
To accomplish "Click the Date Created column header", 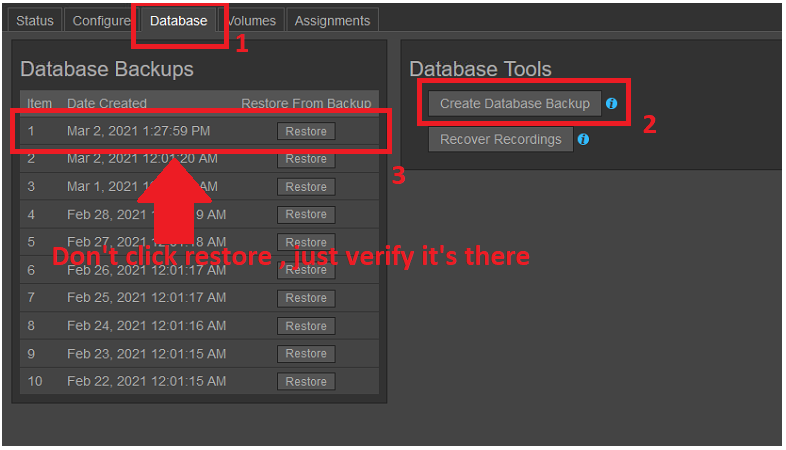I will pos(107,103).
